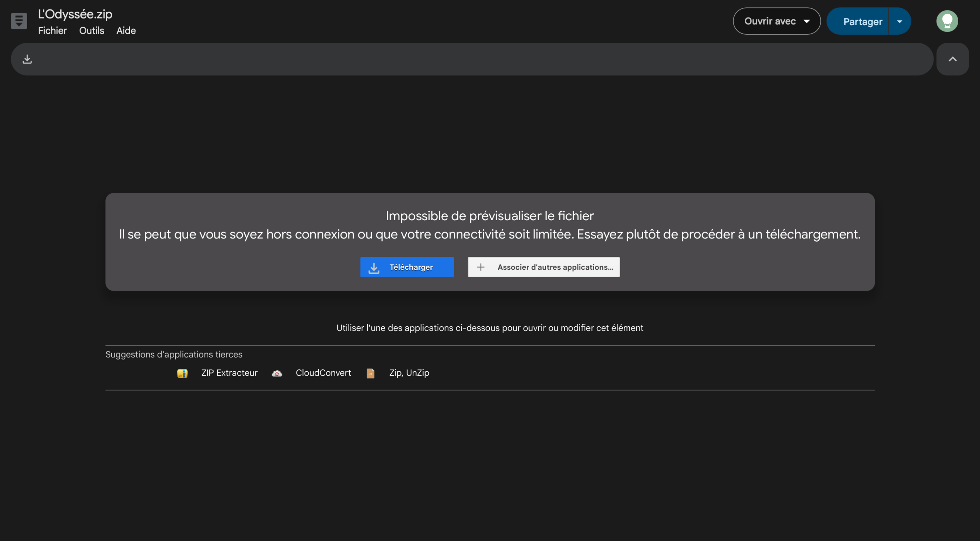980x541 pixels.
Task: Click the toolbar download icon
Action: point(27,59)
